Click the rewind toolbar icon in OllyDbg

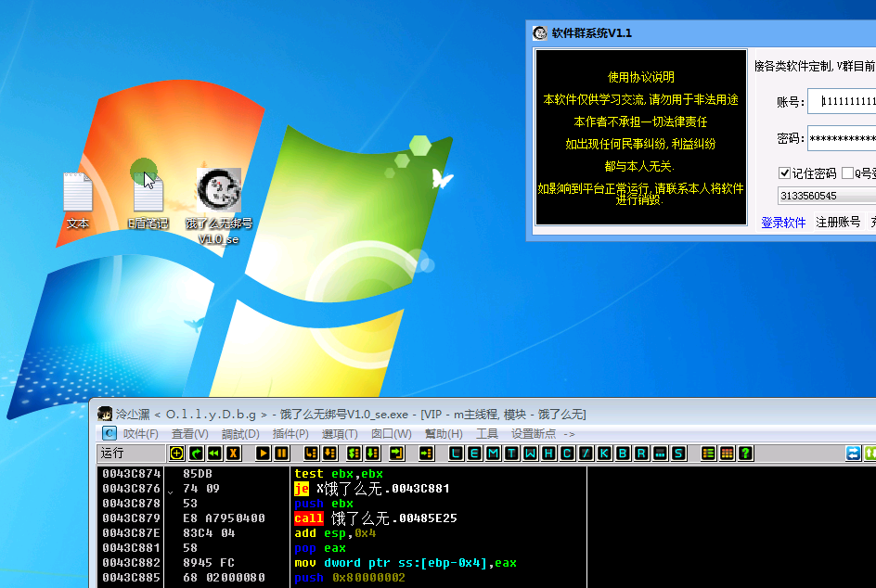[x=214, y=454]
